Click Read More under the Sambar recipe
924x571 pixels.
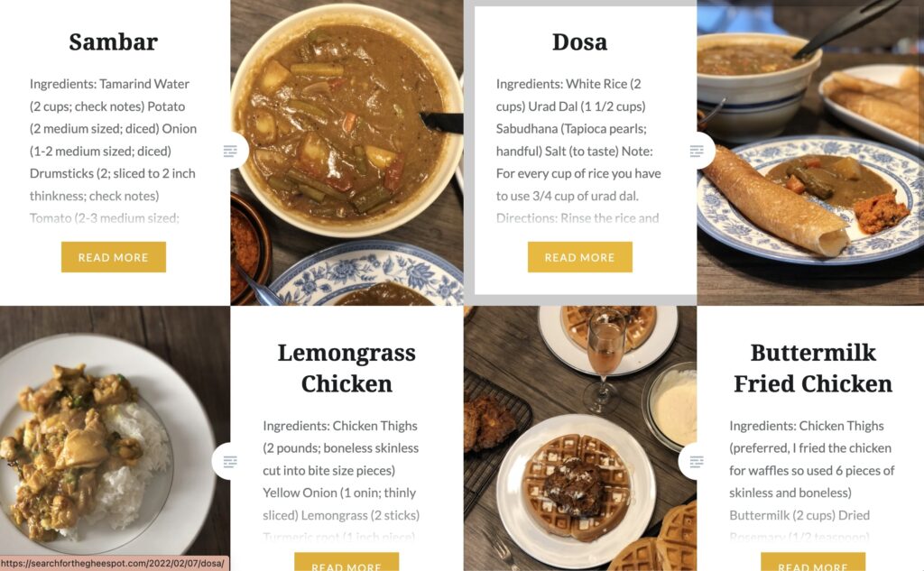click(114, 257)
